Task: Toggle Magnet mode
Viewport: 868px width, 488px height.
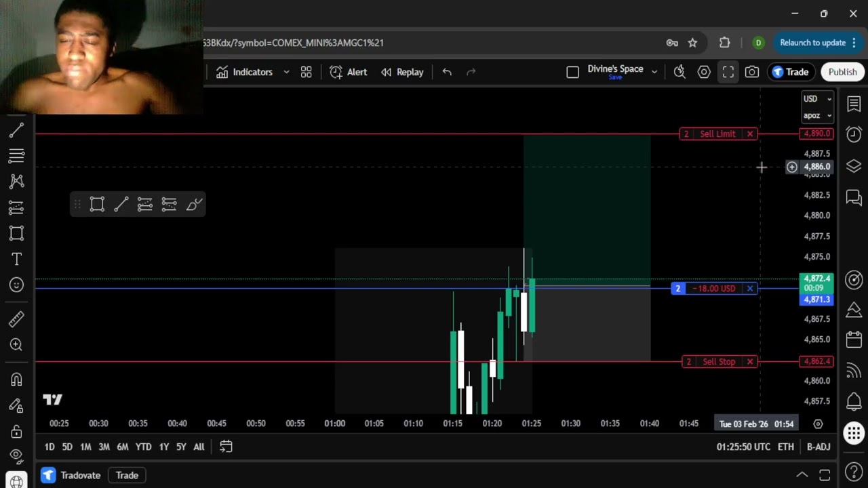Action: pos(16,380)
